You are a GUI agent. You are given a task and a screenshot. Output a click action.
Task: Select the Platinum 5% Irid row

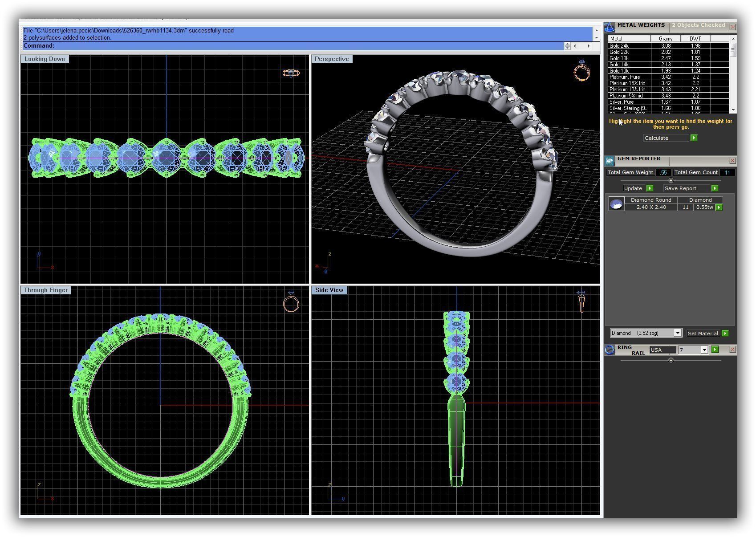668,96
